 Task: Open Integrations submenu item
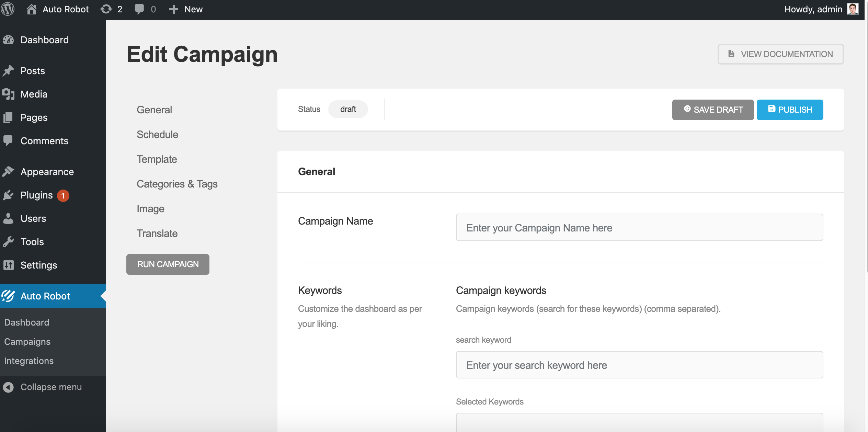coord(29,361)
